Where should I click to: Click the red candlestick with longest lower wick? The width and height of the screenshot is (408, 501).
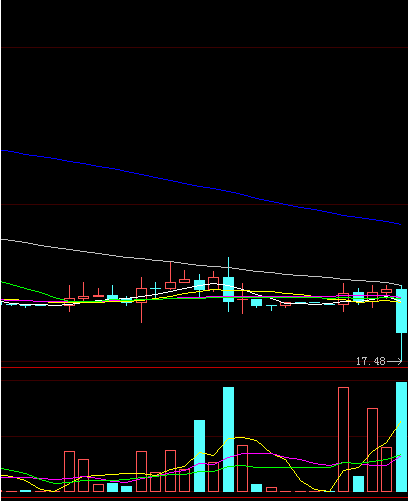[141, 300]
